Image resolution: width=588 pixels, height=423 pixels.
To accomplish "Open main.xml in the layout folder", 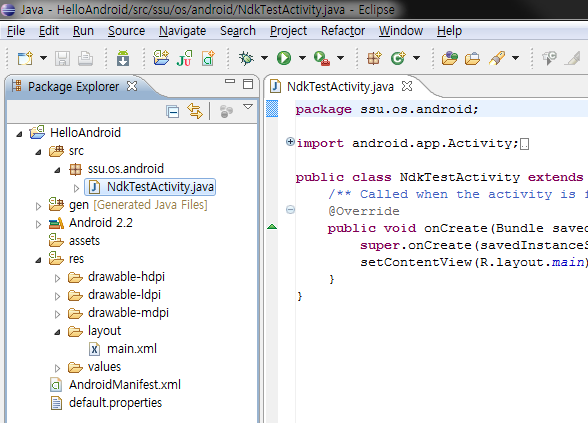I will (132, 349).
